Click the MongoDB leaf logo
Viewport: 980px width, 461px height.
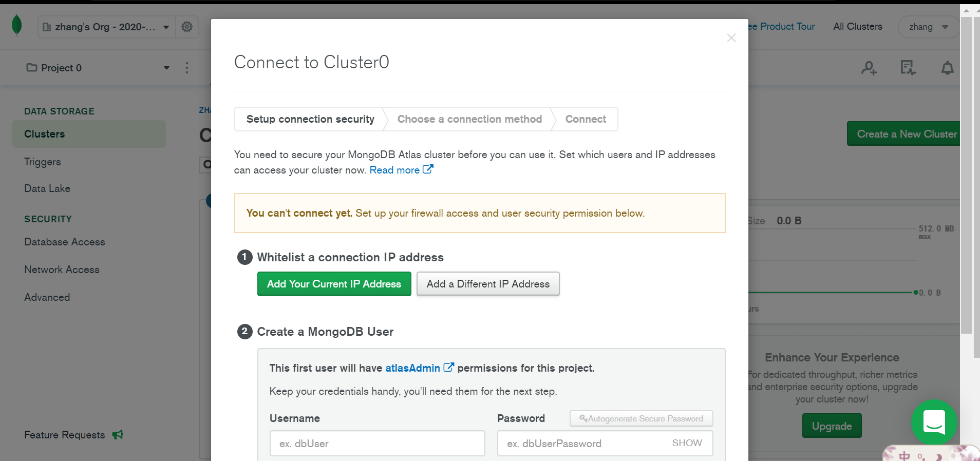17,26
